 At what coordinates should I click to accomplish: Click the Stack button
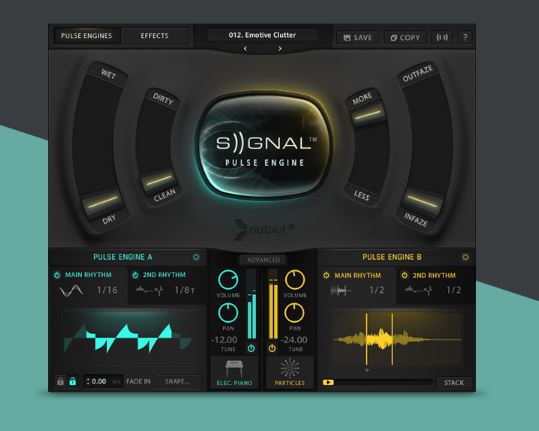454,383
